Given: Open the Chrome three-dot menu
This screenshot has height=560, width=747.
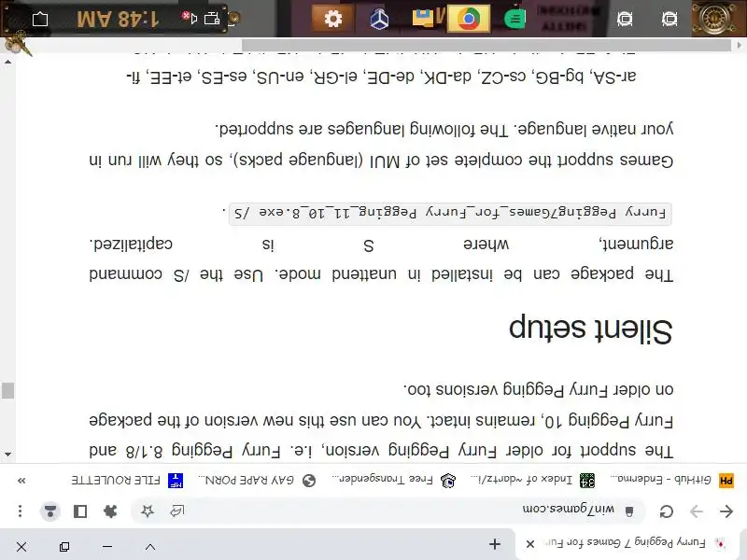Looking at the screenshot, I should point(20,511).
